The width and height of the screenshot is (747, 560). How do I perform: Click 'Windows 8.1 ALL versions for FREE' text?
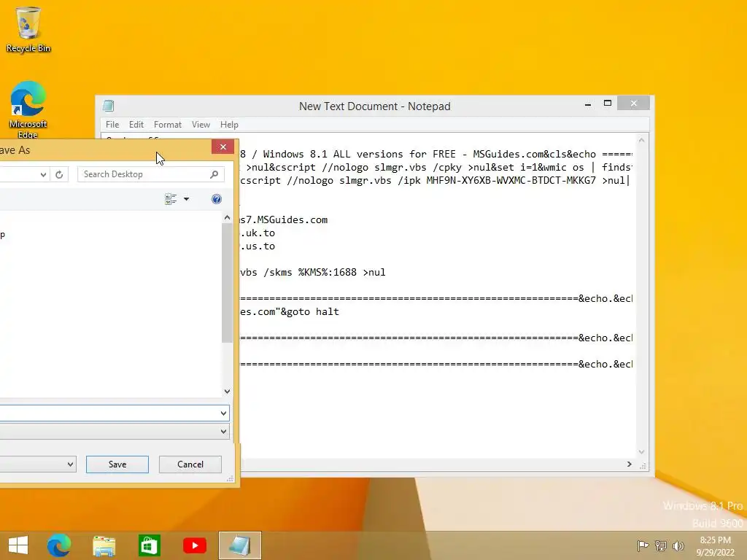pos(359,155)
